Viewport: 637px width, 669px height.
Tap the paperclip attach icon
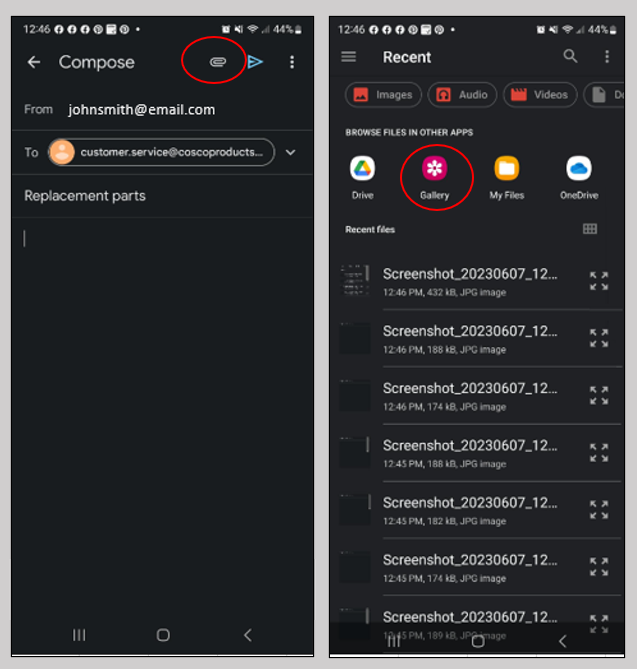click(218, 62)
